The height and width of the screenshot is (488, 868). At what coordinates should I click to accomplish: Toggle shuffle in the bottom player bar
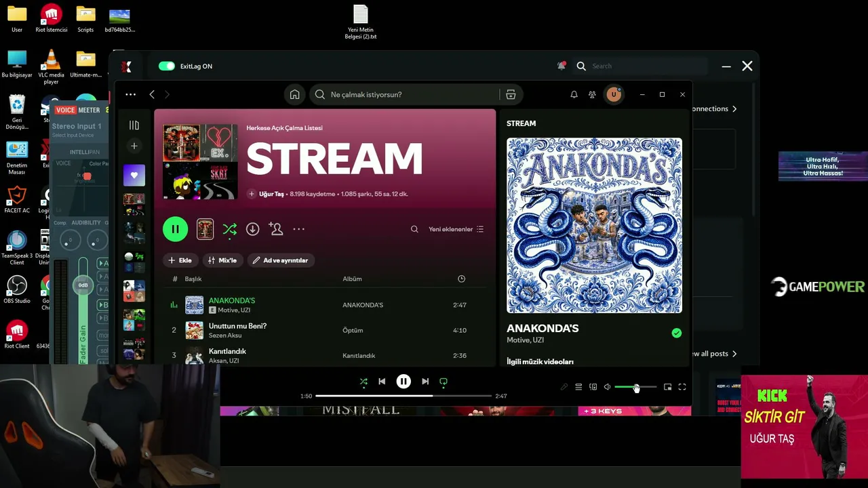363,382
